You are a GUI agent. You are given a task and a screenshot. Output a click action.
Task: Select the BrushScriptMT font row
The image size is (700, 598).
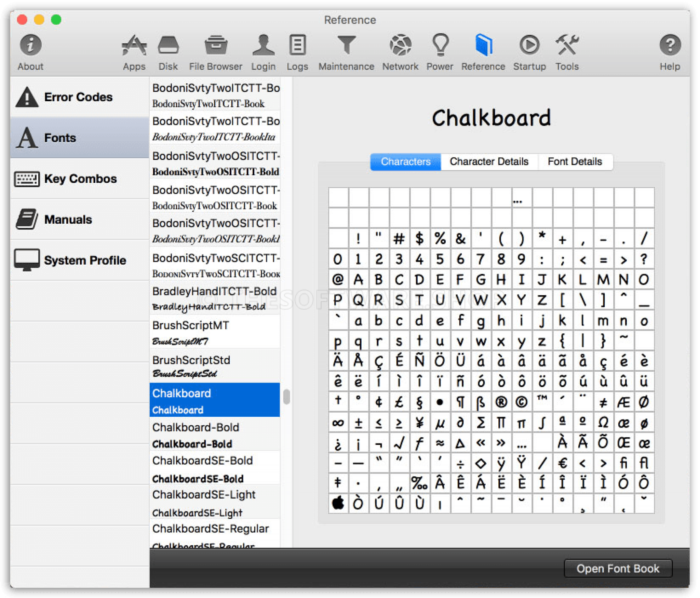[x=215, y=332]
